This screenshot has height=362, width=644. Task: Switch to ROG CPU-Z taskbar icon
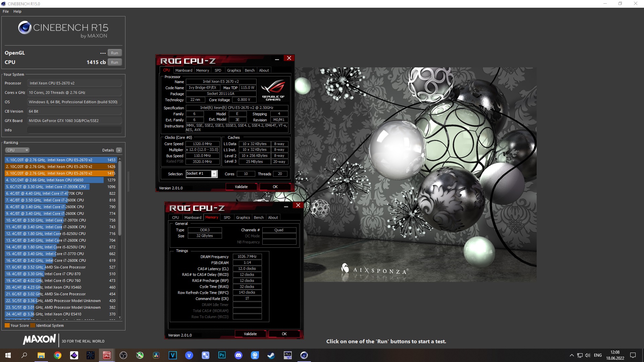pyautogui.click(x=107, y=355)
